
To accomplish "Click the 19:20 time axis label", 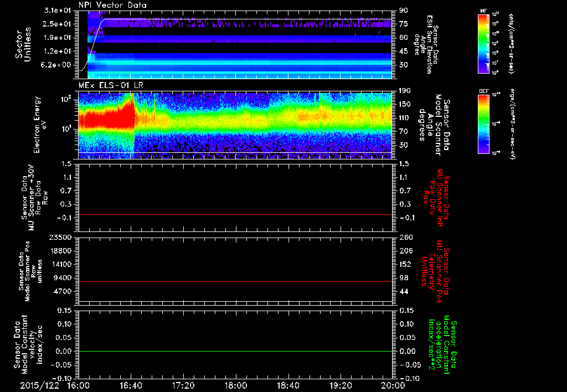I will pyautogui.click(x=341, y=385).
